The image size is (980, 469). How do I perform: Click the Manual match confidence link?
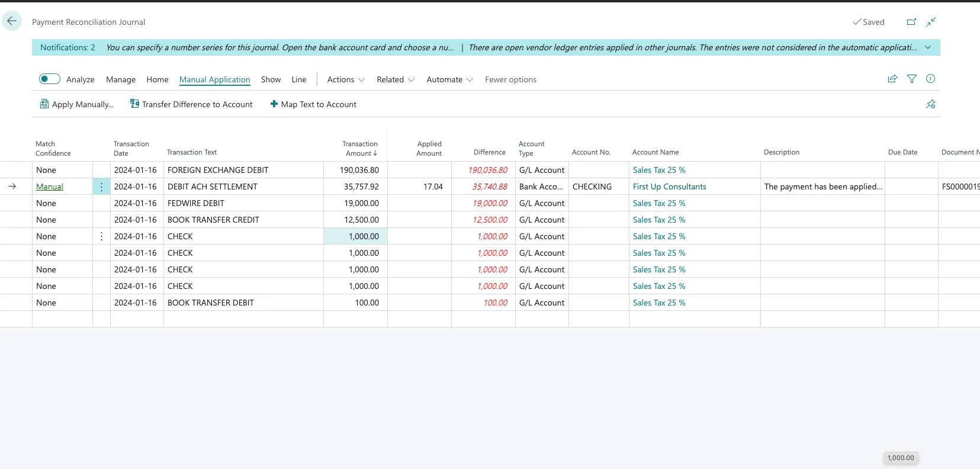pyautogui.click(x=50, y=187)
